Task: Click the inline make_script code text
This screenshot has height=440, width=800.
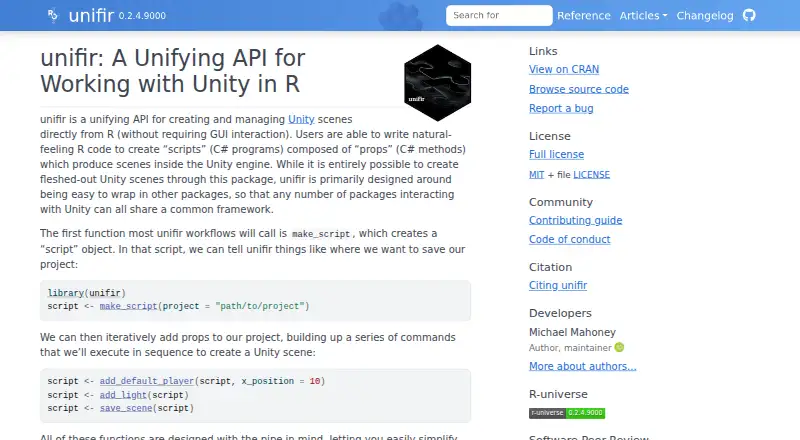Action: (x=321, y=234)
